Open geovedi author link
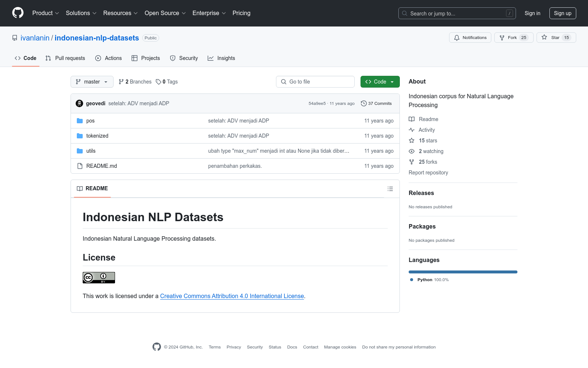588x368 pixels. (x=96, y=103)
